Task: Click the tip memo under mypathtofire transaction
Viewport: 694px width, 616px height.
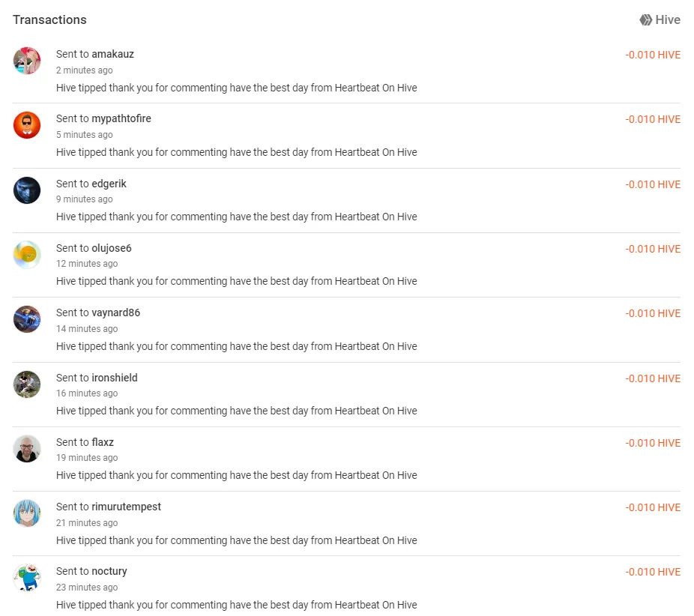Action: [x=237, y=152]
